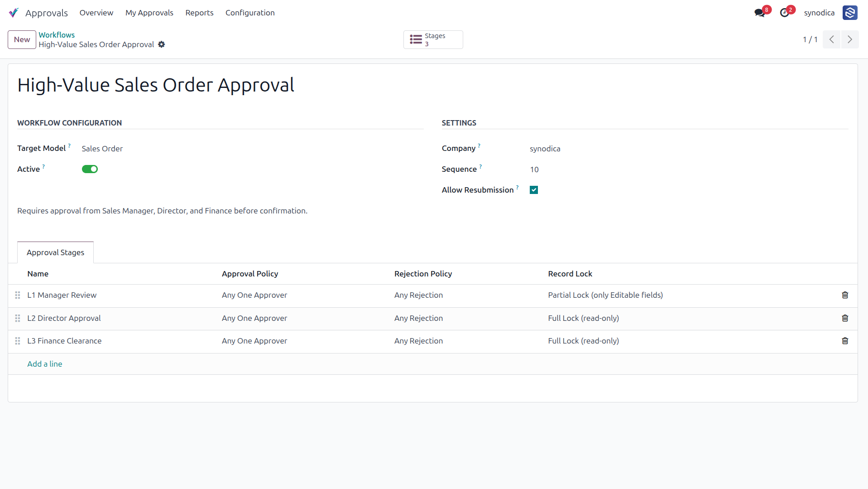Open L1 Partial Lock record lock value

(x=605, y=295)
